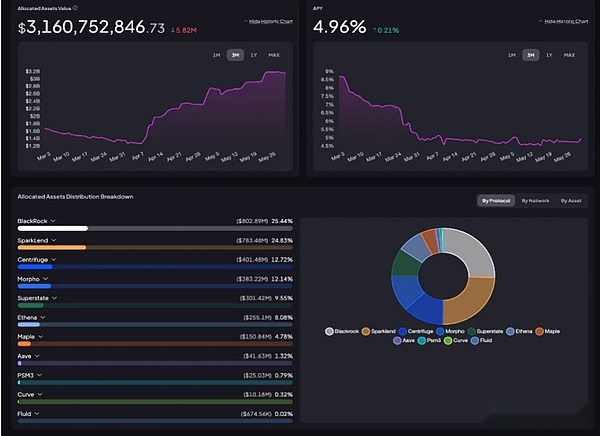
Task: Select 3M range on assets value chart
Action: [235, 55]
